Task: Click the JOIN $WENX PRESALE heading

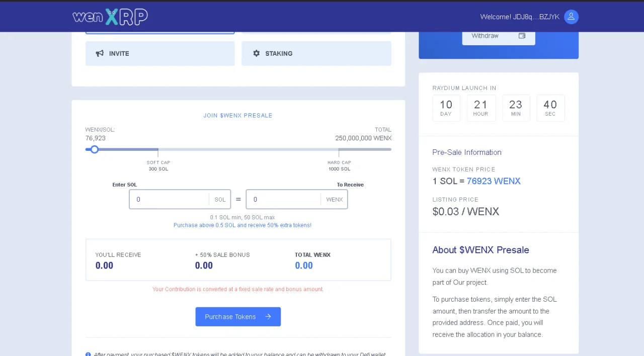Action: tap(238, 115)
